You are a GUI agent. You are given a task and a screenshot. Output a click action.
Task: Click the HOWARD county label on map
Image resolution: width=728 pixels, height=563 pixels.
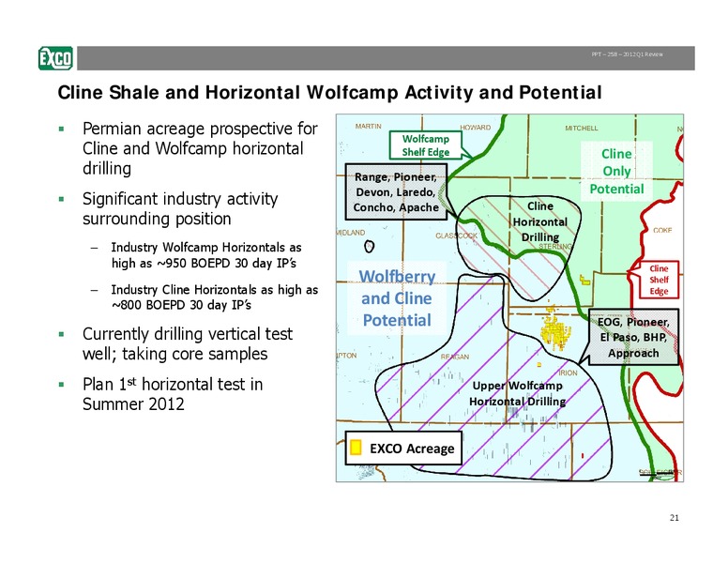pyautogui.click(x=476, y=128)
